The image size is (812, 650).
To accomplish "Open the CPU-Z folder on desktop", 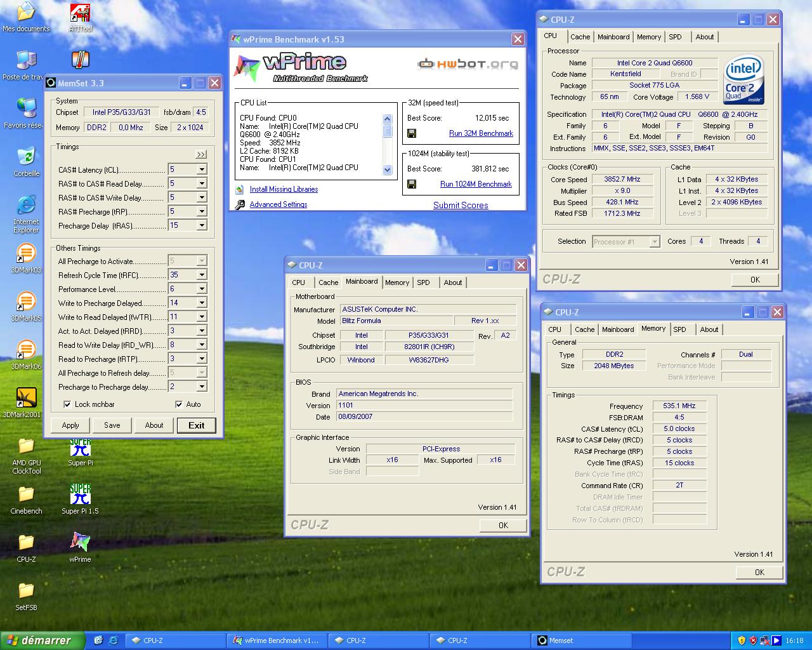I will pos(26,542).
